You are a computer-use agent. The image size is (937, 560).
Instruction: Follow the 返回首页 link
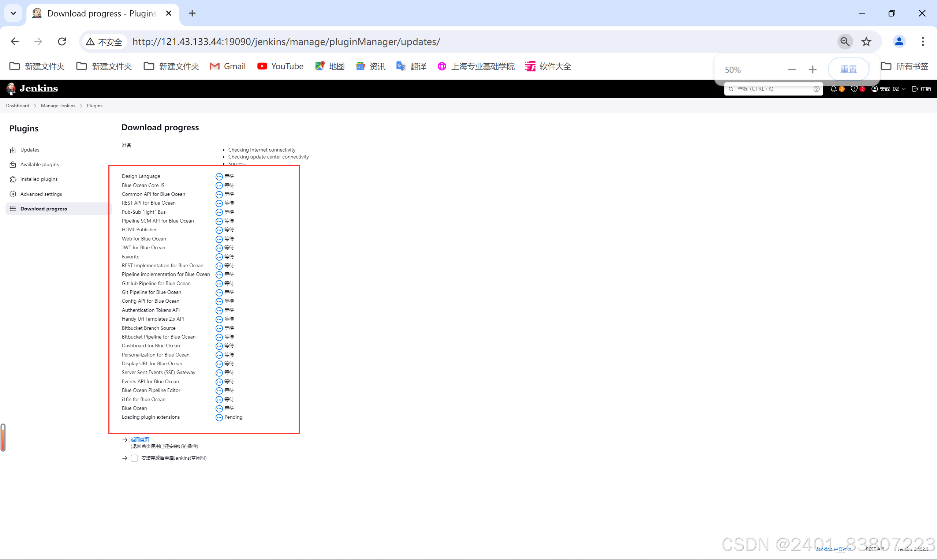(x=139, y=439)
